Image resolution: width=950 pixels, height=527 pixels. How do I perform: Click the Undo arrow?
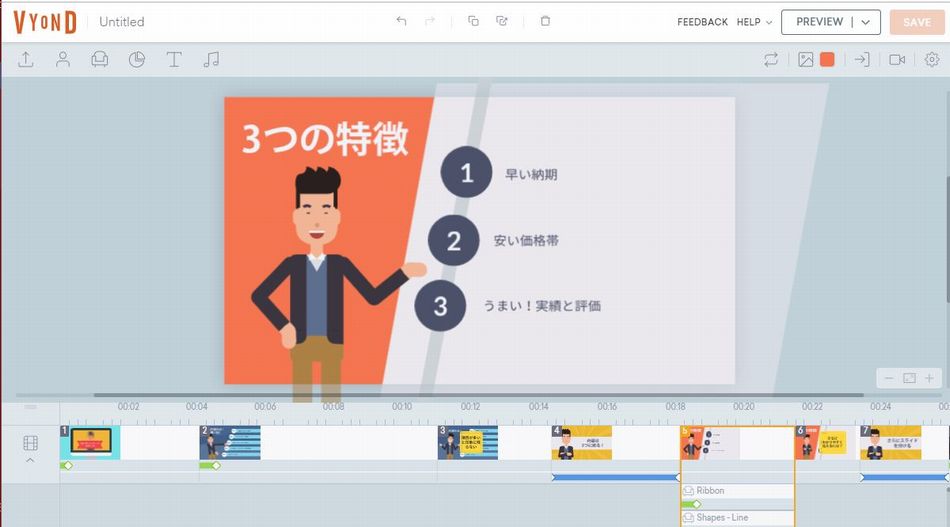pos(401,21)
